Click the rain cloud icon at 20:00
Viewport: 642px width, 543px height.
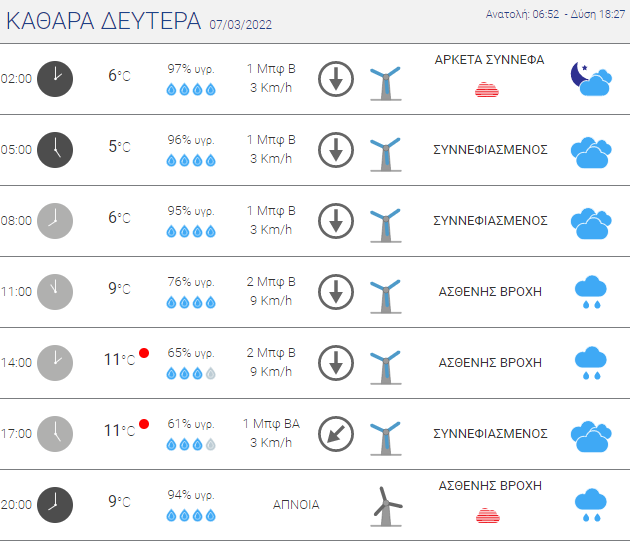(x=591, y=505)
